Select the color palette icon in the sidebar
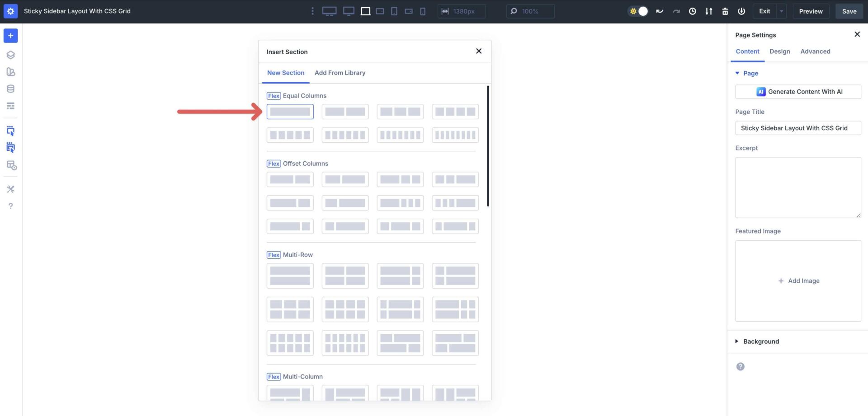 click(11, 71)
